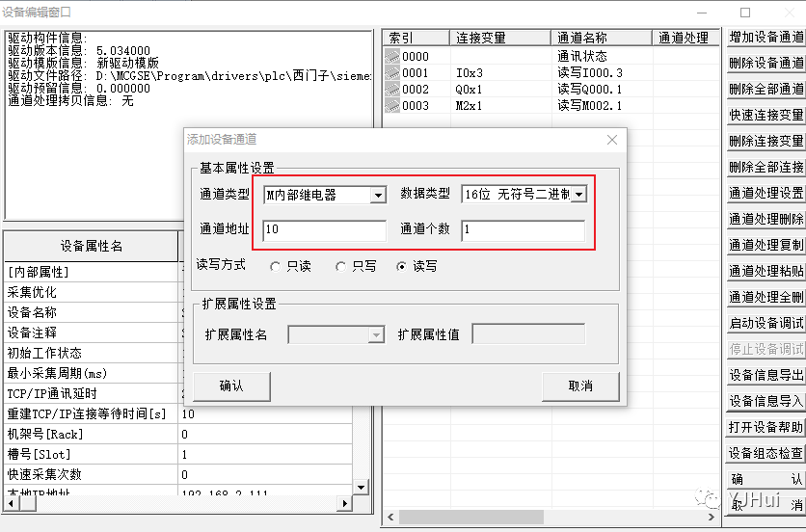Click 通道处理删除 button
The height and width of the screenshot is (532, 806).
pos(766,219)
